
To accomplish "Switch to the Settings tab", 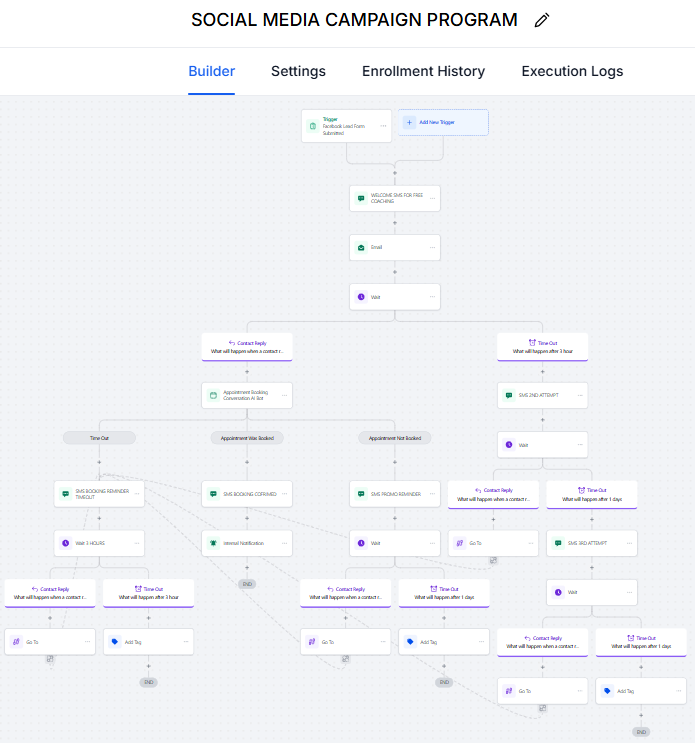I will tap(298, 71).
